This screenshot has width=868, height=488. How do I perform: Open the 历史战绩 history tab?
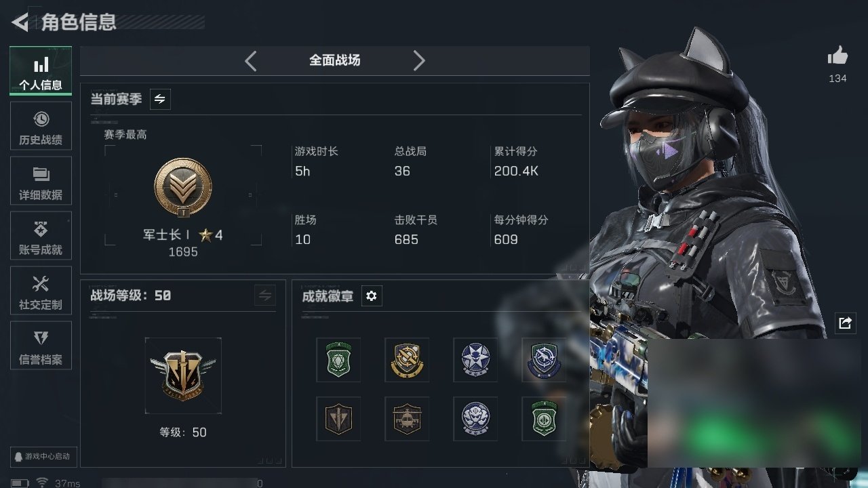pyautogui.click(x=41, y=126)
